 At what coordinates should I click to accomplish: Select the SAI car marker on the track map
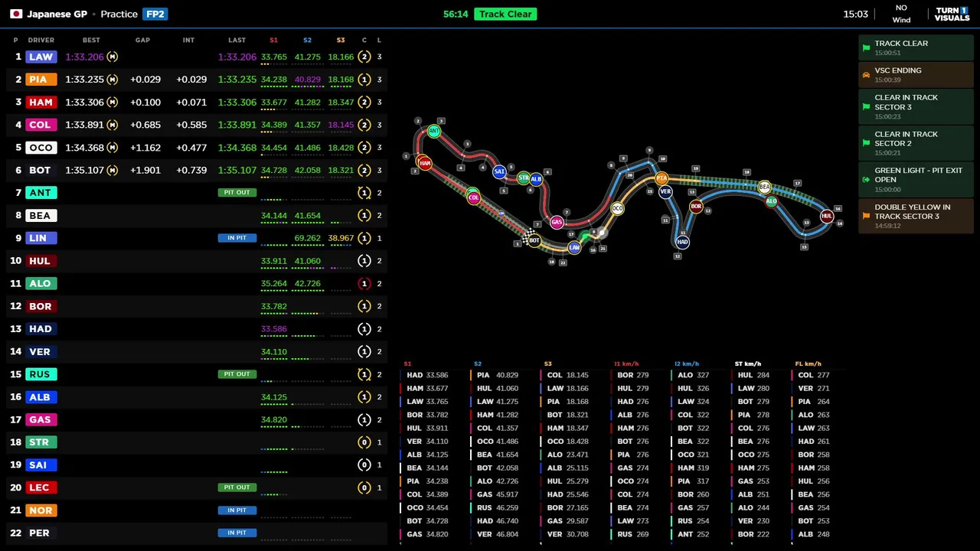click(x=499, y=171)
